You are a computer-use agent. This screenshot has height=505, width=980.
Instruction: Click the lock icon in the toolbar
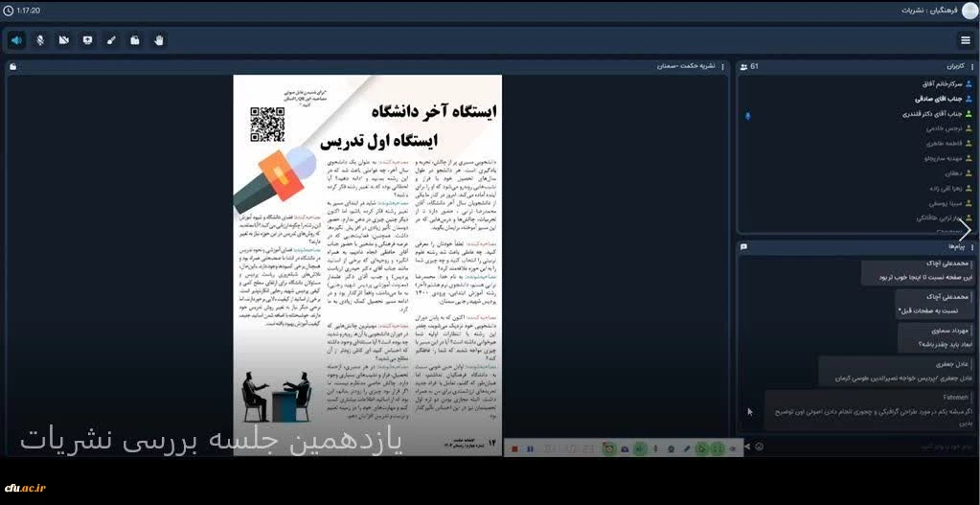click(x=135, y=40)
